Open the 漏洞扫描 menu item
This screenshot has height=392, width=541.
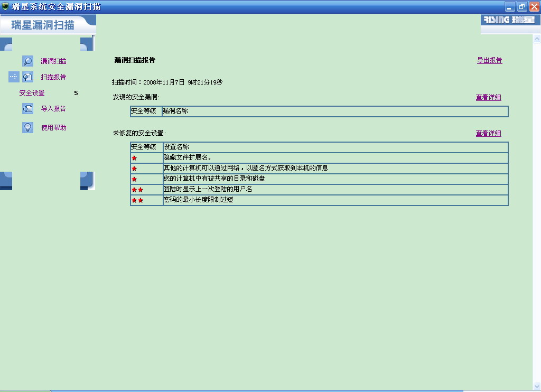tap(53, 61)
